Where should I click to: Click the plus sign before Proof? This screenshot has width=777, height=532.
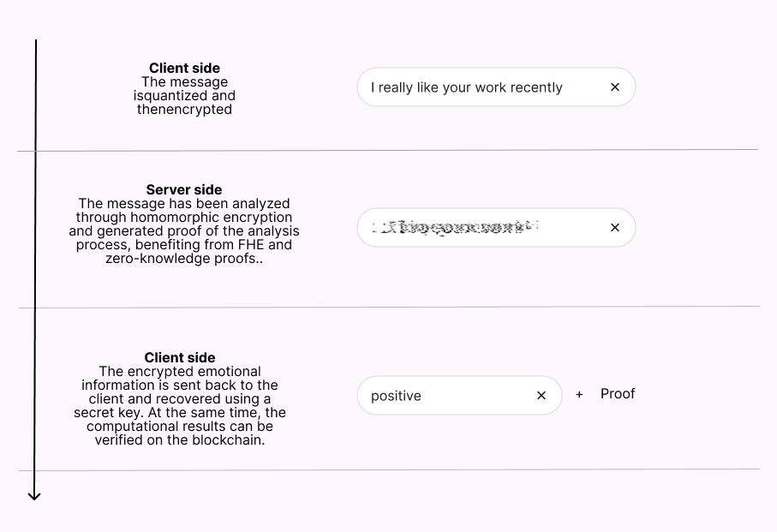point(579,395)
